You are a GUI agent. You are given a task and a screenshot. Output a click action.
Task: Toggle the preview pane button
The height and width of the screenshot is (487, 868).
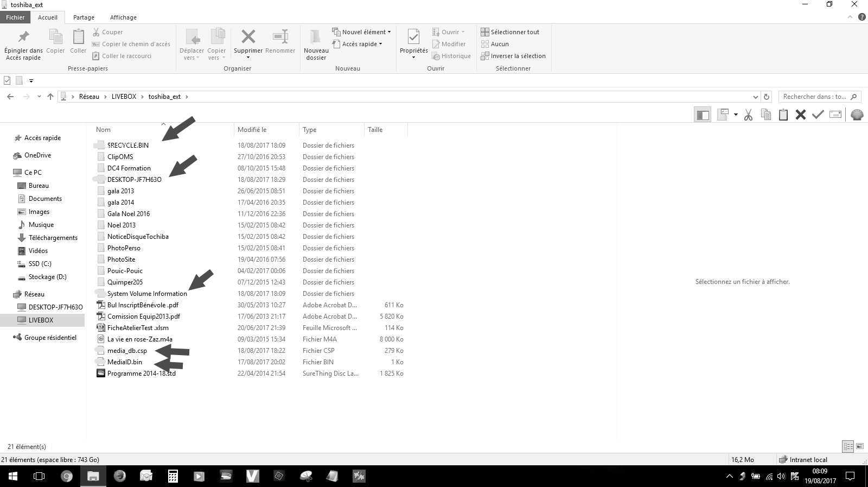click(x=703, y=115)
